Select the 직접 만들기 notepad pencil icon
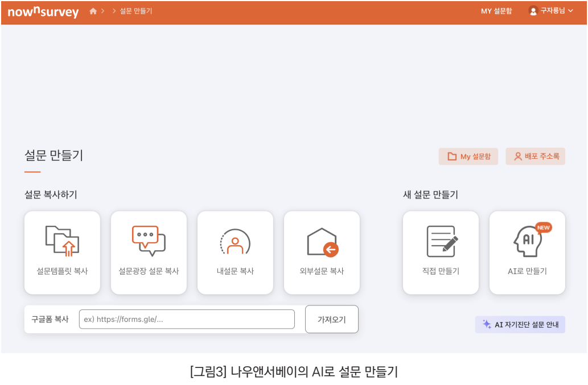Image resolution: width=588 pixels, height=385 pixels. tap(442, 241)
